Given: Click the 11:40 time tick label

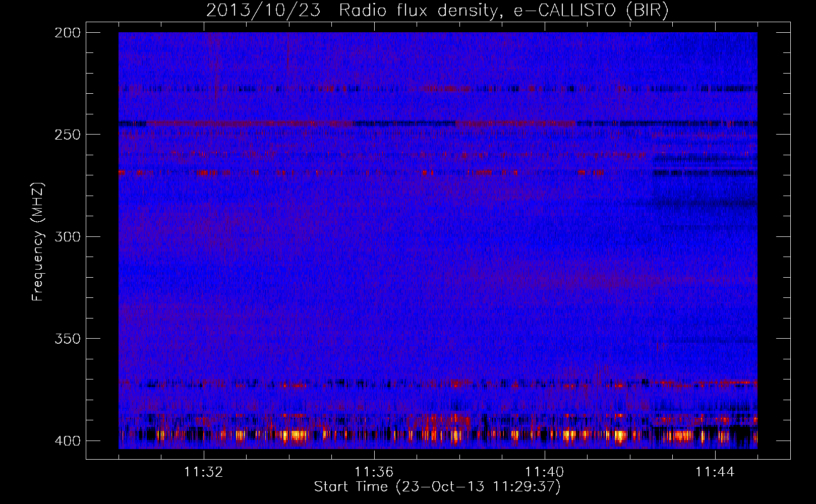Looking at the screenshot, I should coord(544,472).
